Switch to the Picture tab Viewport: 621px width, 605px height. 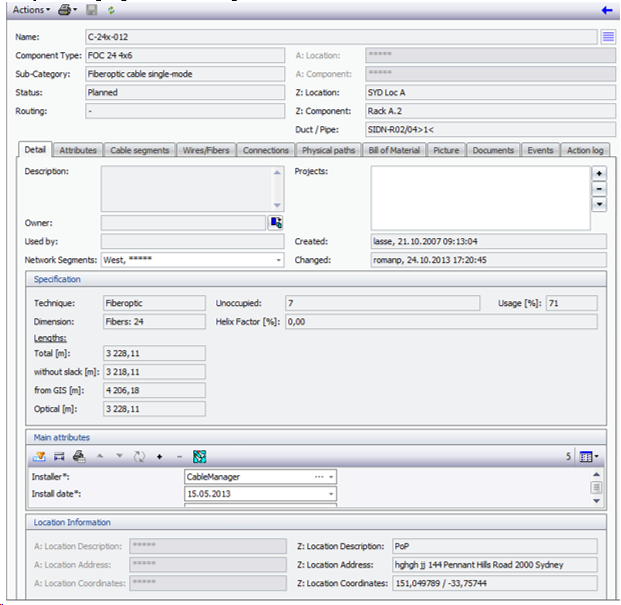(446, 150)
